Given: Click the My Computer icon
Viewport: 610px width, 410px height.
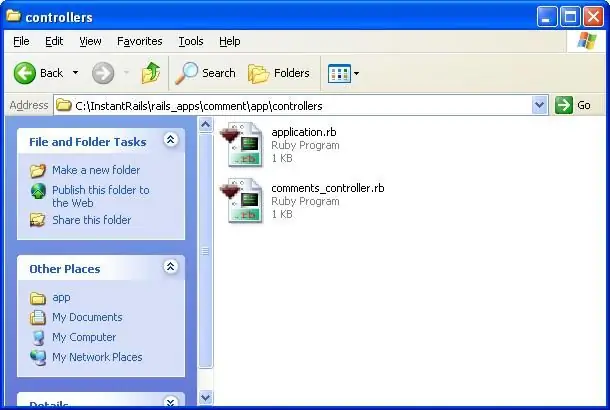Looking at the screenshot, I should 38,338.
